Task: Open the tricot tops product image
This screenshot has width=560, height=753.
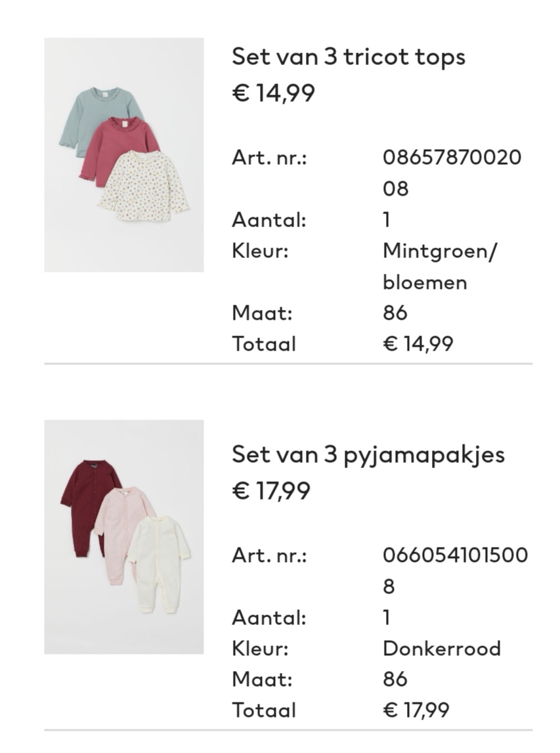Action: (x=124, y=155)
